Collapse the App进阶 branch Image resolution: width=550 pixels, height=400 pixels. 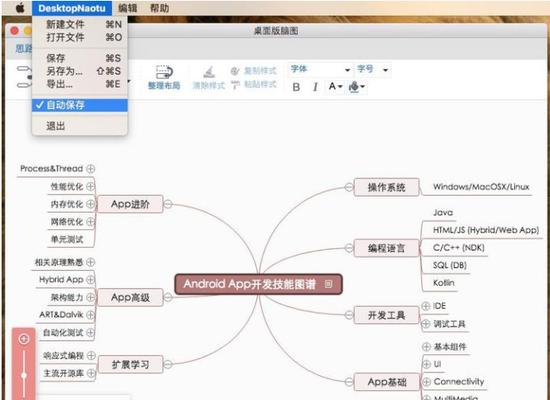(168, 204)
